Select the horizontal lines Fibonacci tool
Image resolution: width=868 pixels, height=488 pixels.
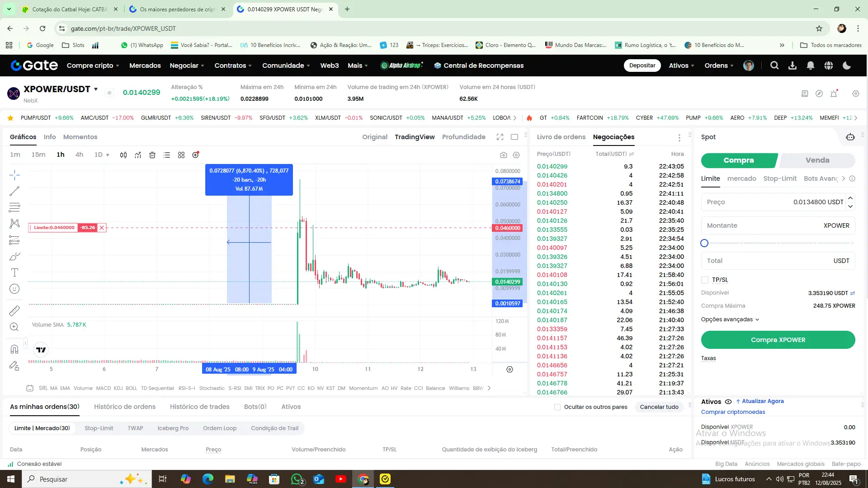coord(14,207)
